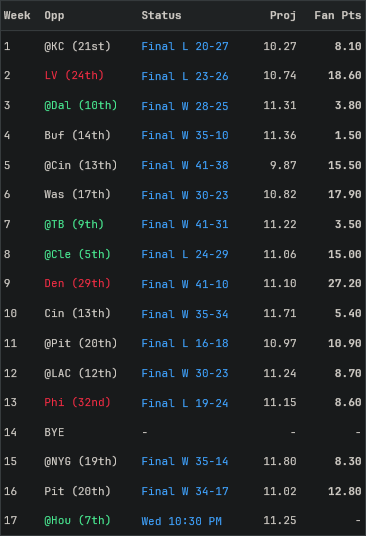Select the @TB (9th) opponent
The image size is (366, 536).
click(74, 224)
